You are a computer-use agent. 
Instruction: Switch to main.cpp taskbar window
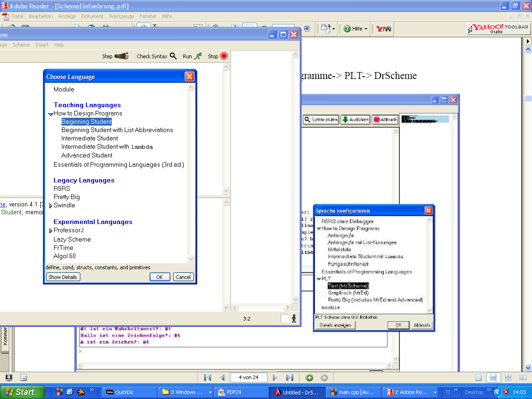click(354, 392)
